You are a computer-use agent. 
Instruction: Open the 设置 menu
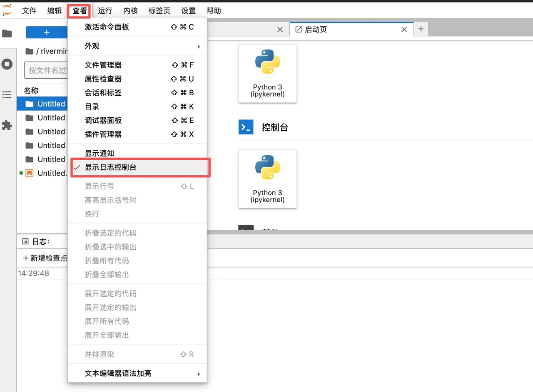[189, 11]
